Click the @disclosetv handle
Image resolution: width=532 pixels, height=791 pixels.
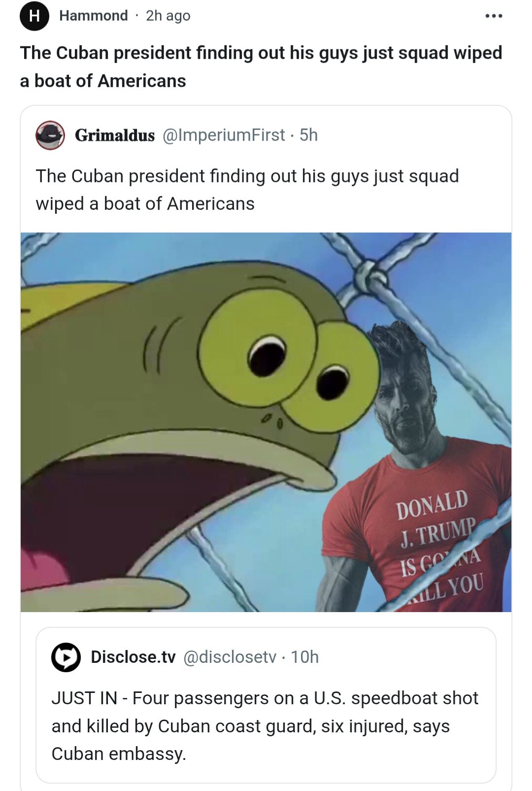coord(230,657)
